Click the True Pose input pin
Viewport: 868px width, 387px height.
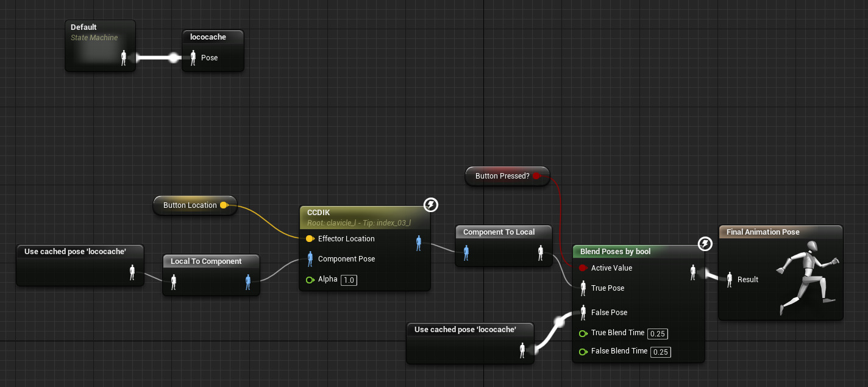coord(583,288)
